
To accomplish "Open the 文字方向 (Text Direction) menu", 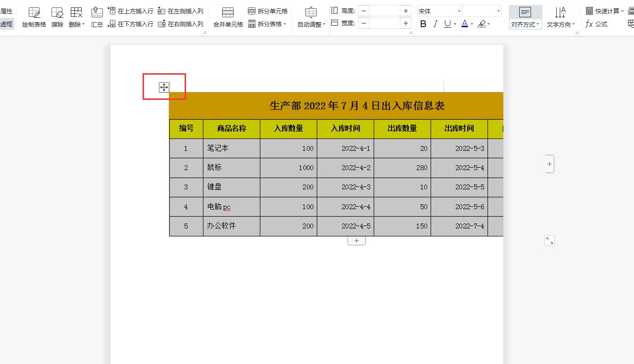I will [561, 23].
